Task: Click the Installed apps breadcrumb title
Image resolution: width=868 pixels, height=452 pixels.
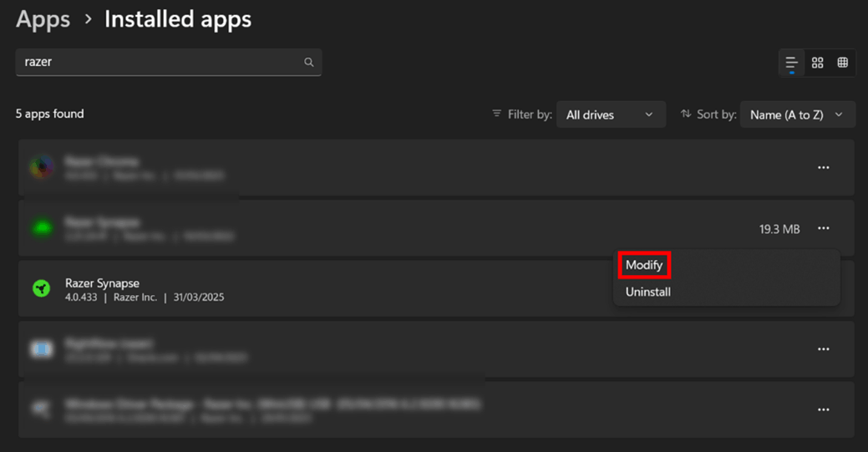Action: (x=177, y=19)
